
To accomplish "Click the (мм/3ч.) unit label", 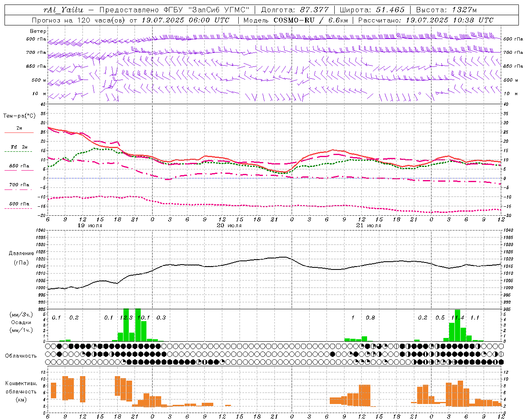I will [21, 315].
